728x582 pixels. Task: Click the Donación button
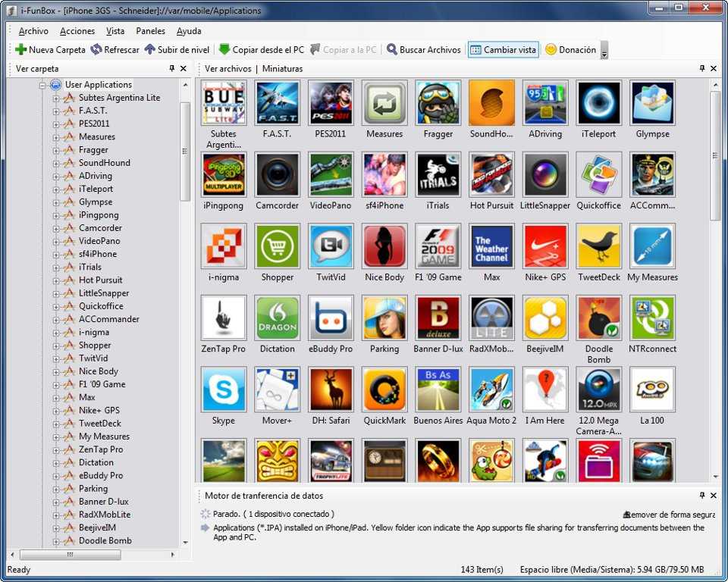(570, 50)
